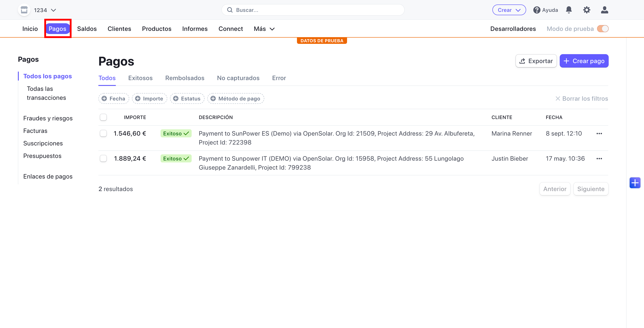Select checkbox for 1.546,60 € payment
644x328 pixels.
pyautogui.click(x=103, y=133)
